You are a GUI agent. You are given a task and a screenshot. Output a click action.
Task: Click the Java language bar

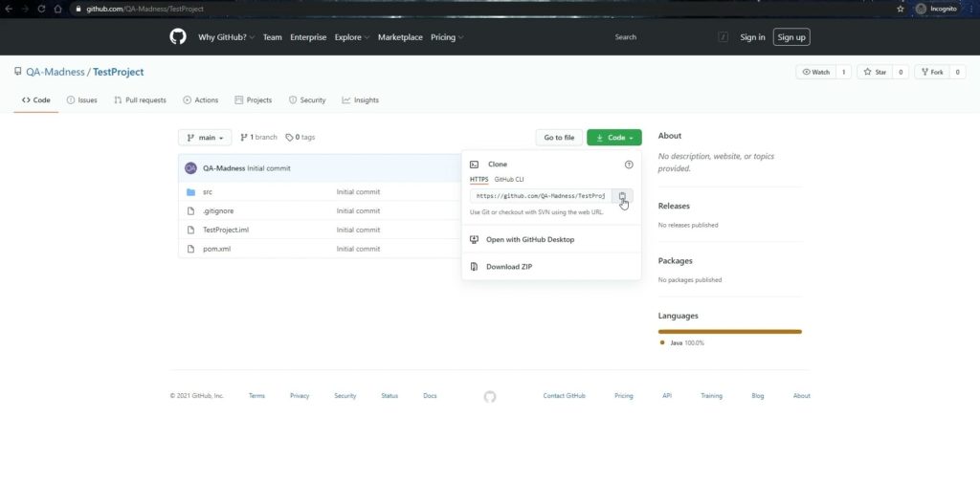(x=730, y=332)
